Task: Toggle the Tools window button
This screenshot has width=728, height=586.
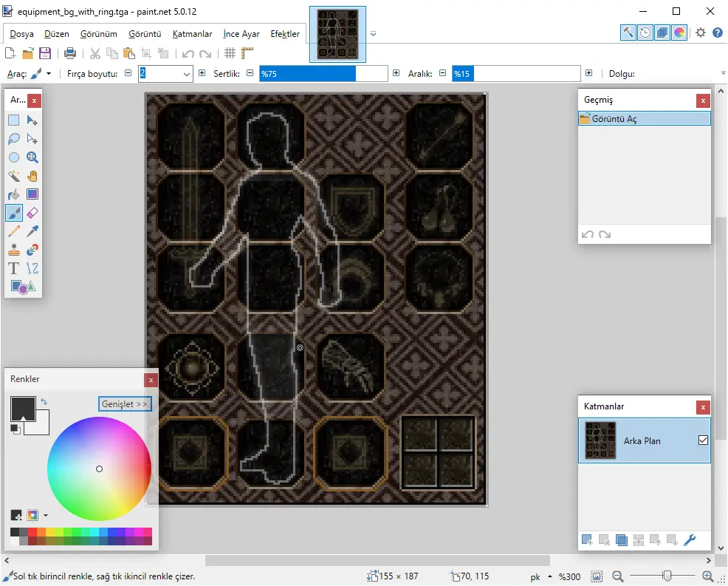Action: 628,33
